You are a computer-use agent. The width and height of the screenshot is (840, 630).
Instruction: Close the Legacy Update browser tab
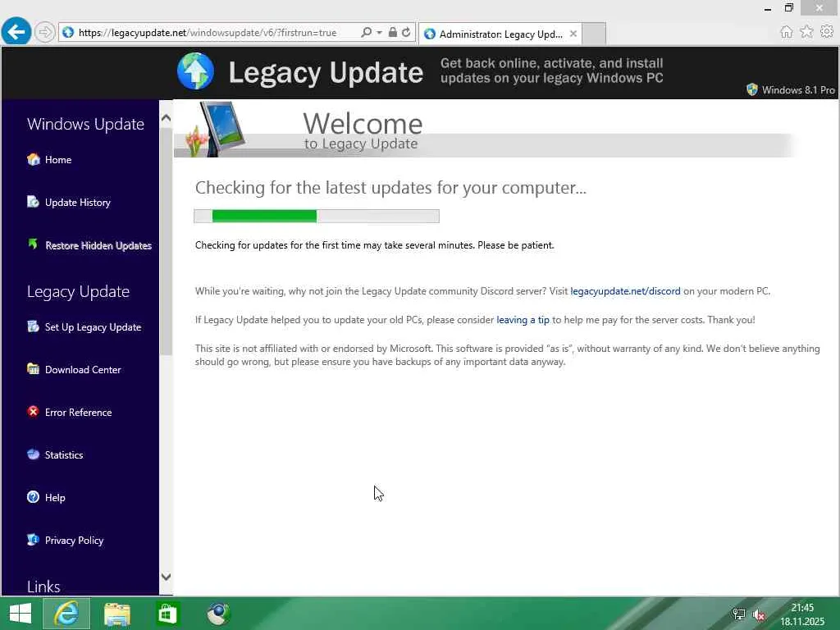[573, 34]
